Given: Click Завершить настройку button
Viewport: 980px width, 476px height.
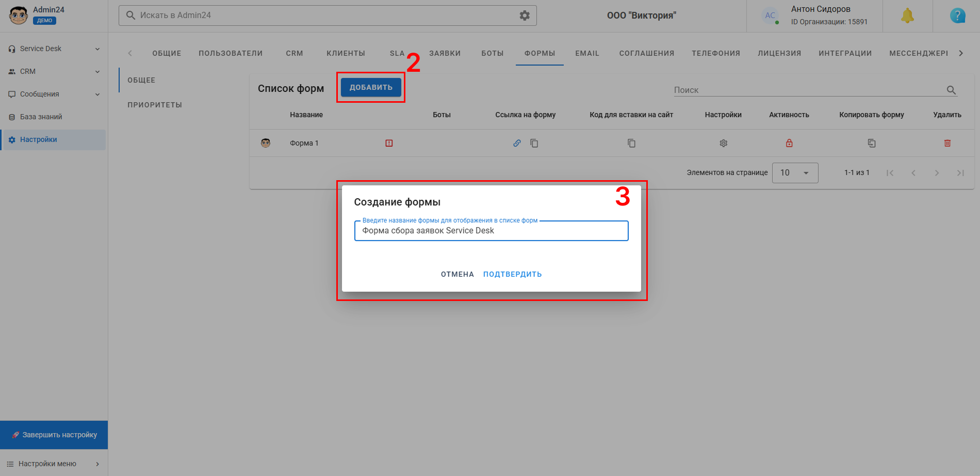Looking at the screenshot, I should pos(54,435).
